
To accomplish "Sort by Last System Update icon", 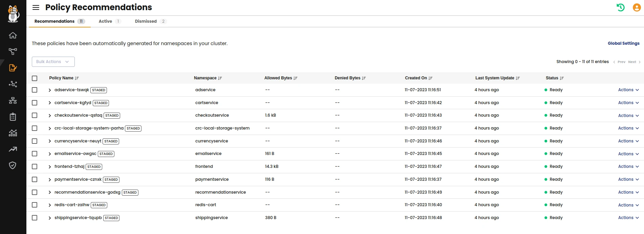I will coord(518,78).
